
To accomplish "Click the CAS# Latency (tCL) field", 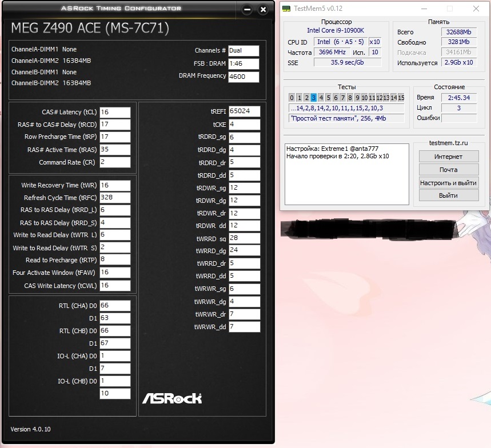I will 115,112.
